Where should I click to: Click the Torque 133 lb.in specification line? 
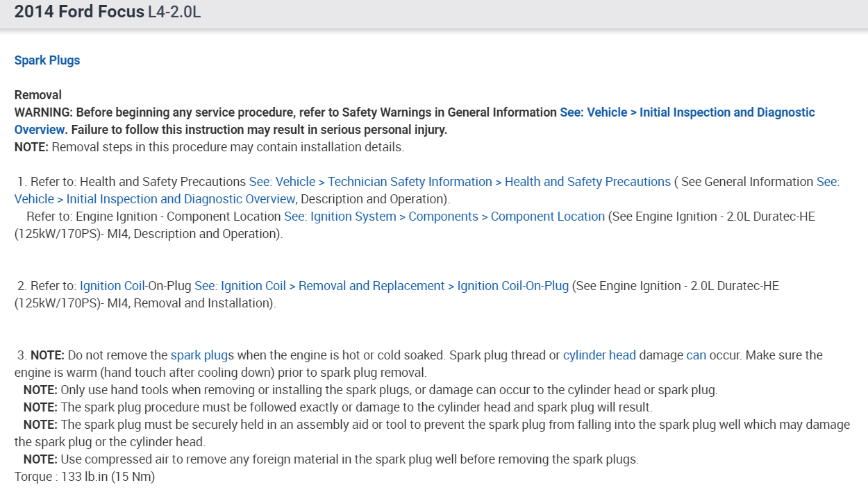click(x=85, y=477)
